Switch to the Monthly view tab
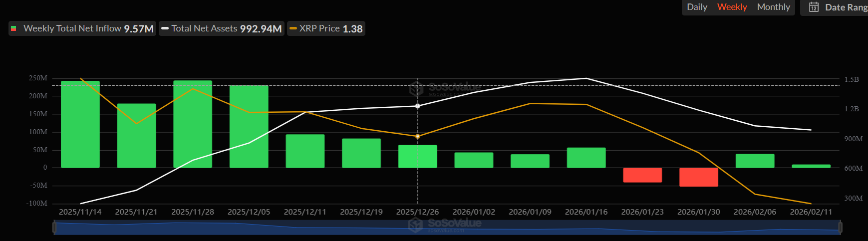Viewport: 868px width, 241px height. click(x=773, y=7)
